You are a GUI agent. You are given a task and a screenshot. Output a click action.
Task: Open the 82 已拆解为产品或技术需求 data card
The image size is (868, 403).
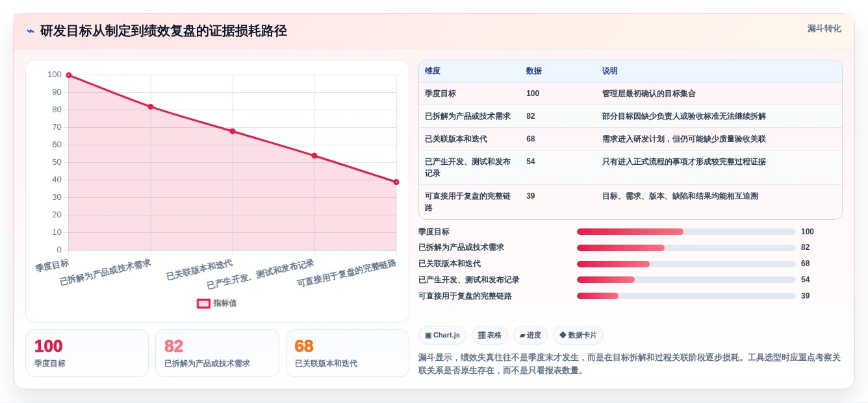pos(217,353)
